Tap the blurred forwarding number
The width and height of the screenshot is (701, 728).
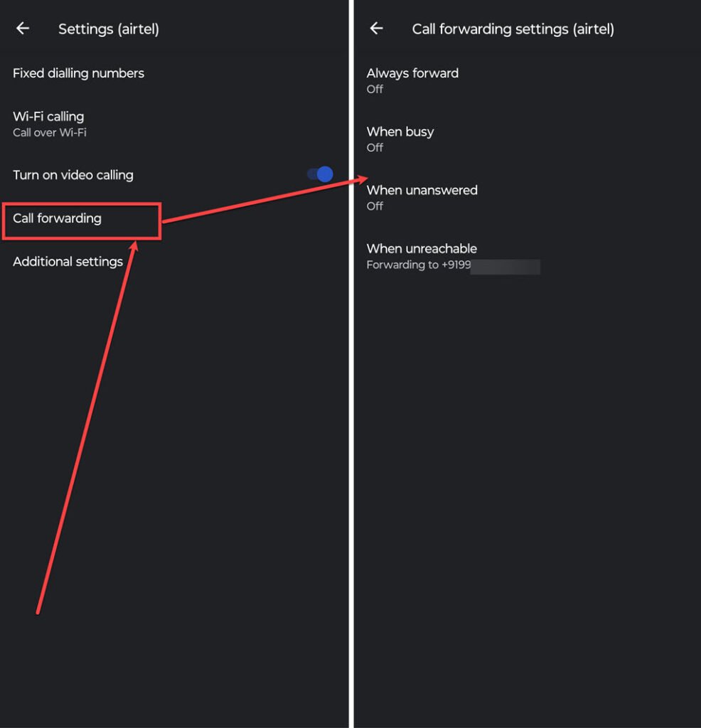coord(505,267)
